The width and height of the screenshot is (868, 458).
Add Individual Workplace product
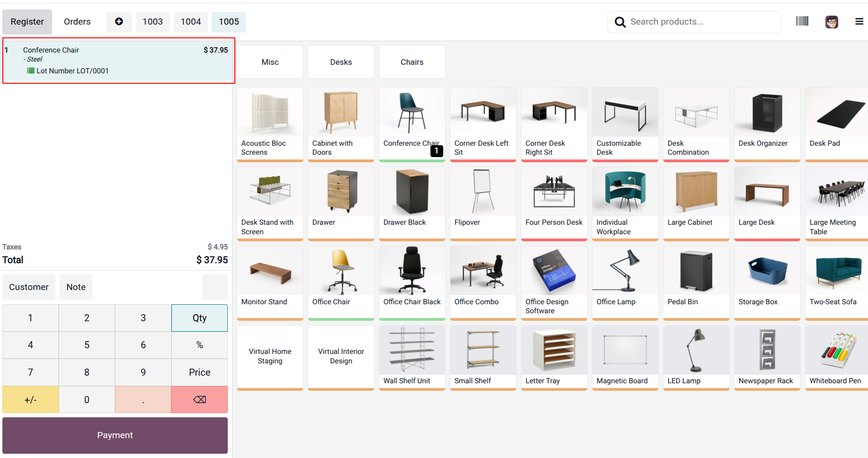625,204
